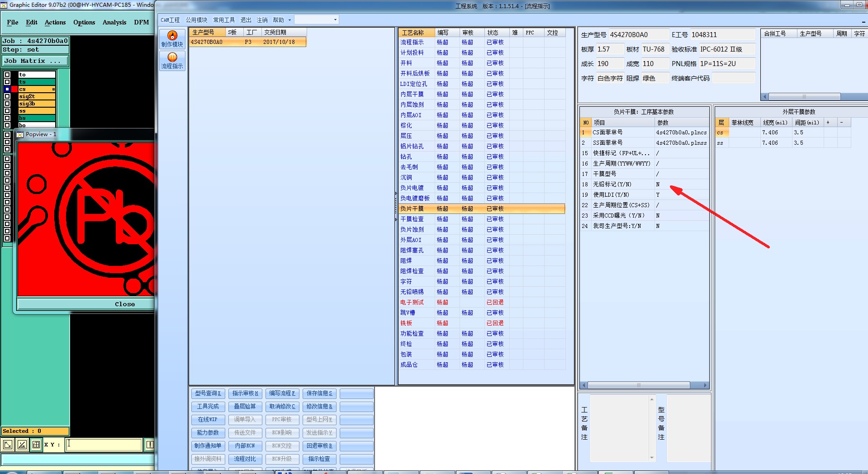
Task: Click the X Y coordinate input field
Action: 104,445
